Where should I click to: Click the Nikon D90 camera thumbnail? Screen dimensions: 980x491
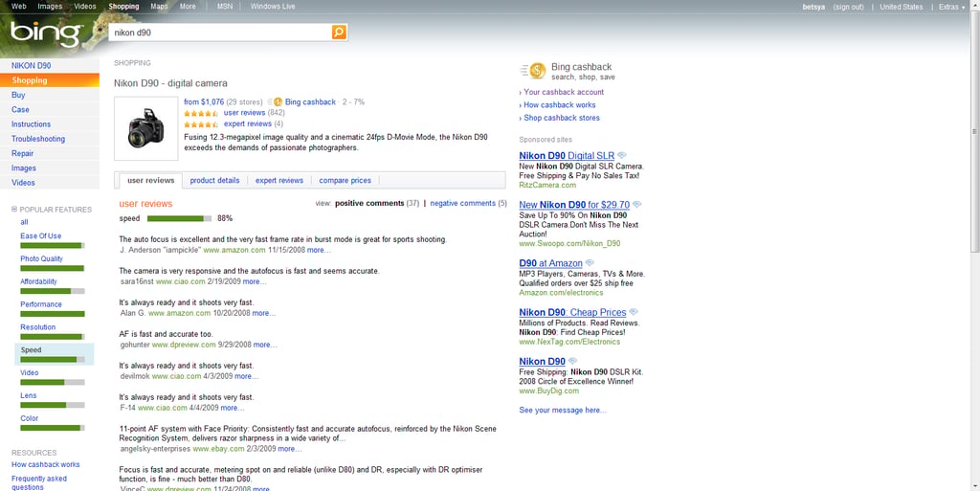(146, 128)
